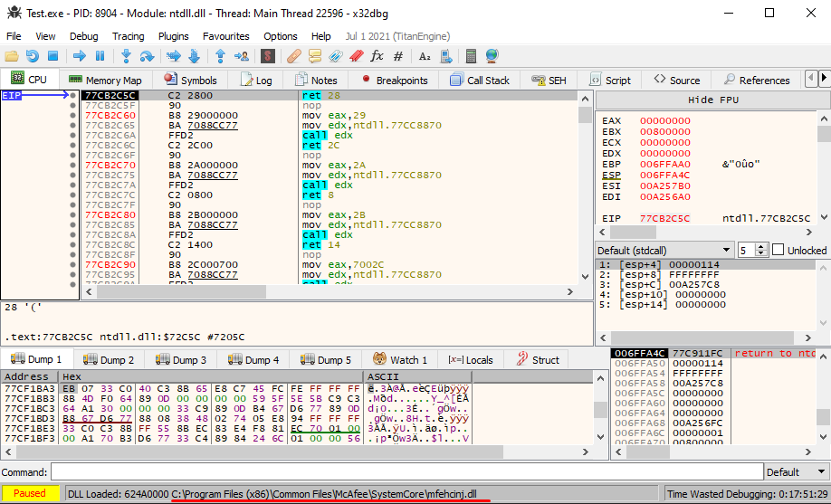831x504 pixels.
Task: Click the fx functions icon
Action: pyautogui.click(x=377, y=56)
